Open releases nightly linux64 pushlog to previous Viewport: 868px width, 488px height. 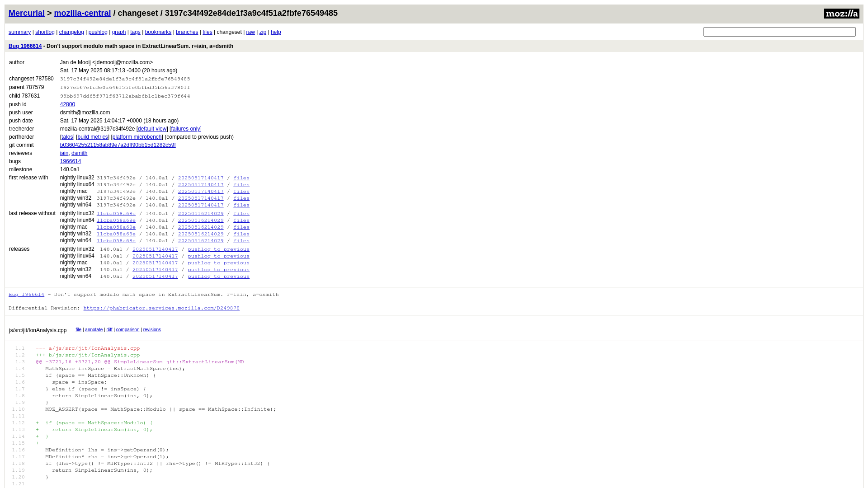coord(219,256)
